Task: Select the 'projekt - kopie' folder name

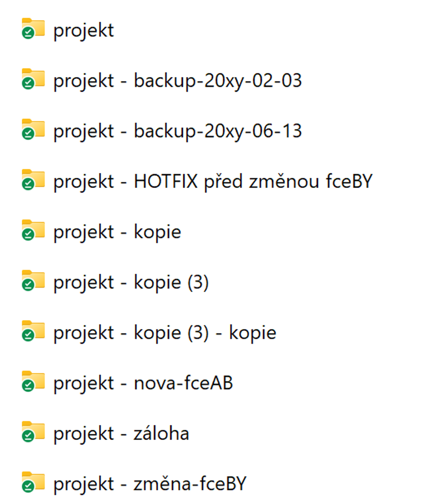Action: pos(117,232)
